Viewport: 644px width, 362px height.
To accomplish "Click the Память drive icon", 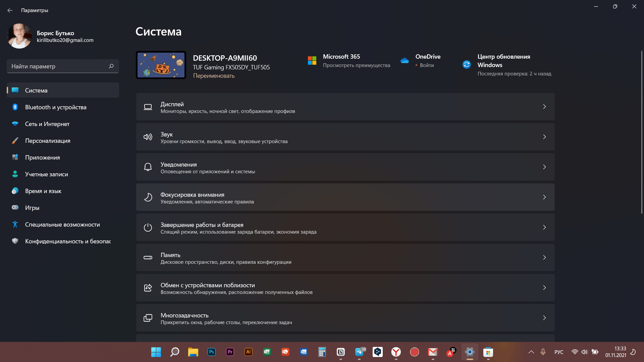I will 148,257.
